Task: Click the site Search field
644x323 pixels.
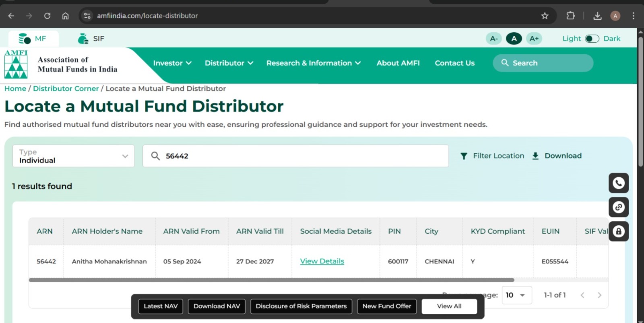Action: pos(543,63)
